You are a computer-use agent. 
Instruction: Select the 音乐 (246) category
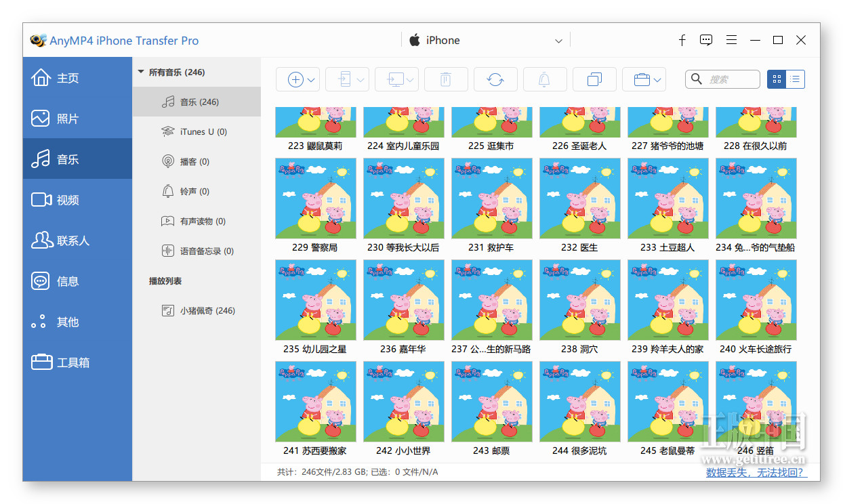[197, 102]
